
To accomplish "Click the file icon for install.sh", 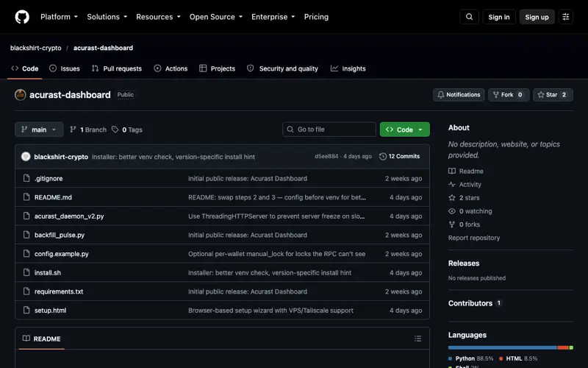I will pos(26,272).
